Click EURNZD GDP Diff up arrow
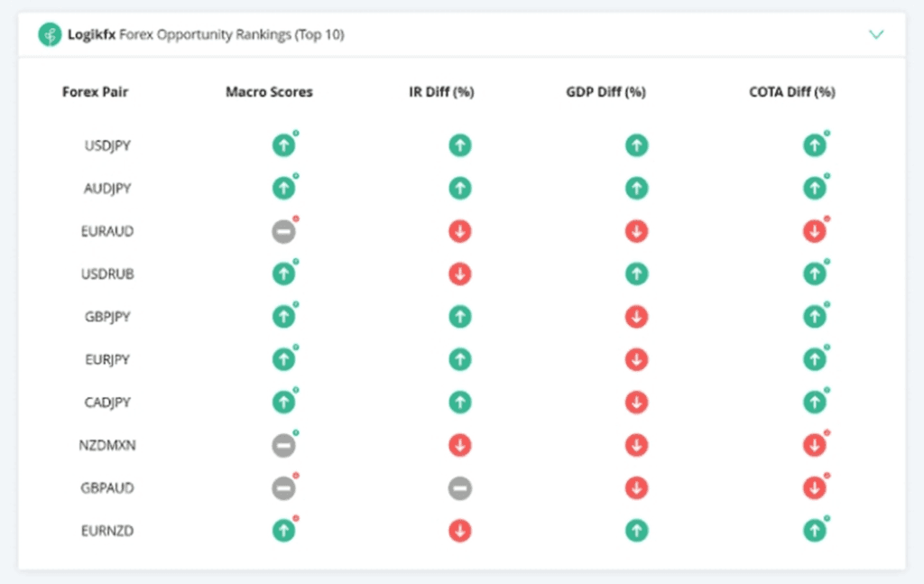The width and height of the screenshot is (924, 584). coord(636,531)
